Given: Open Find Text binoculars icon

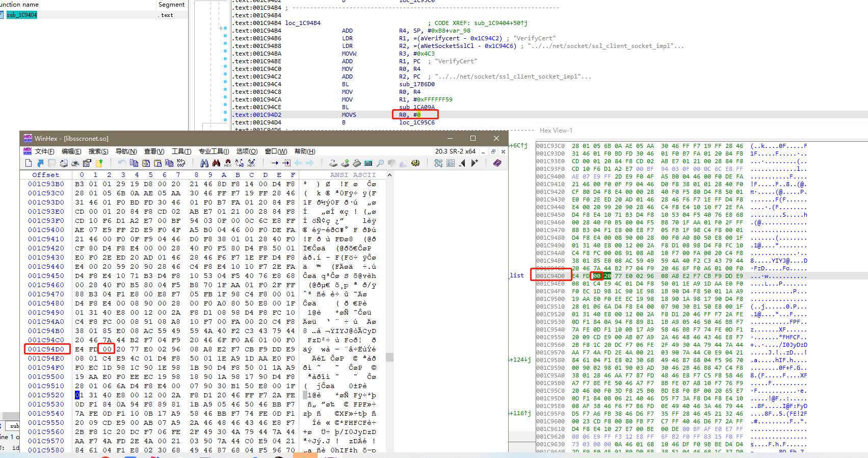Looking at the screenshot, I should click(204, 163).
